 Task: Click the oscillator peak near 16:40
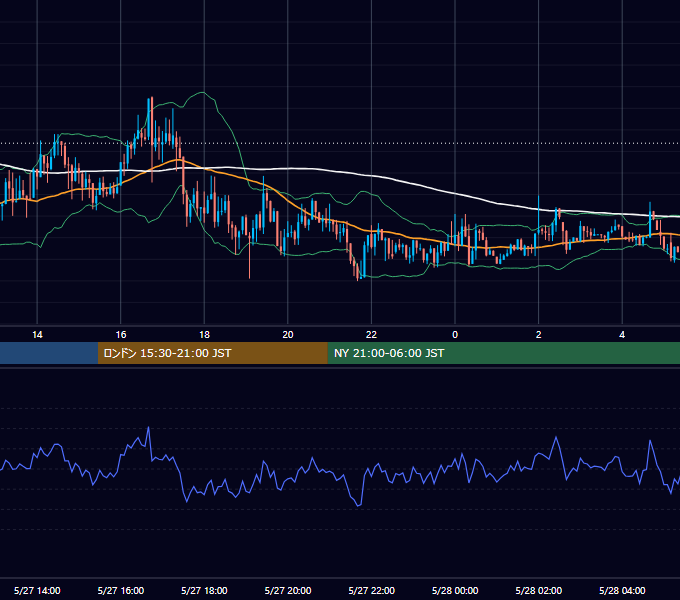click(x=148, y=428)
